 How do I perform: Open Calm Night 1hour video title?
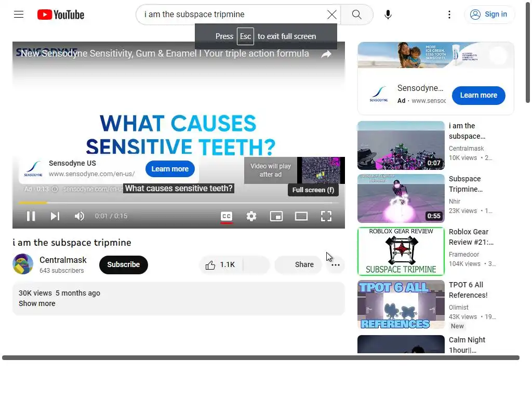click(467, 345)
